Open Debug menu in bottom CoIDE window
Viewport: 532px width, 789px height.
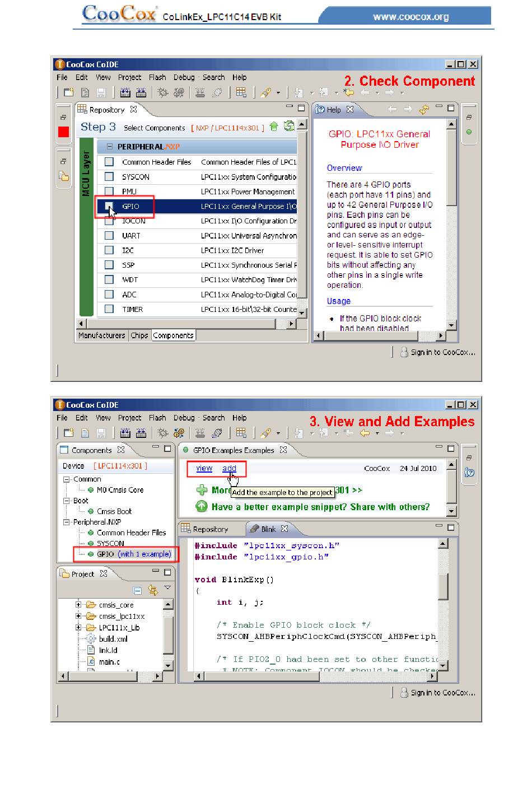tap(184, 418)
